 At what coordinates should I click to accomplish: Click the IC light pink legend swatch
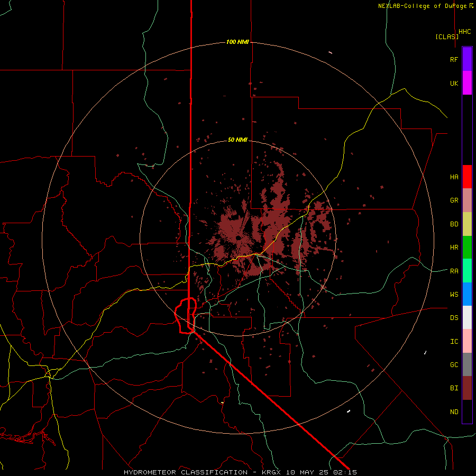(467, 341)
